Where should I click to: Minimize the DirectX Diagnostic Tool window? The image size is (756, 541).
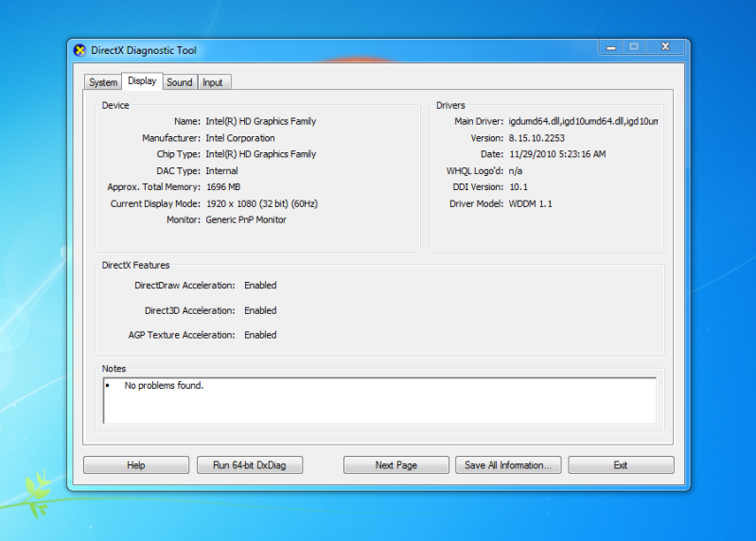611,47
